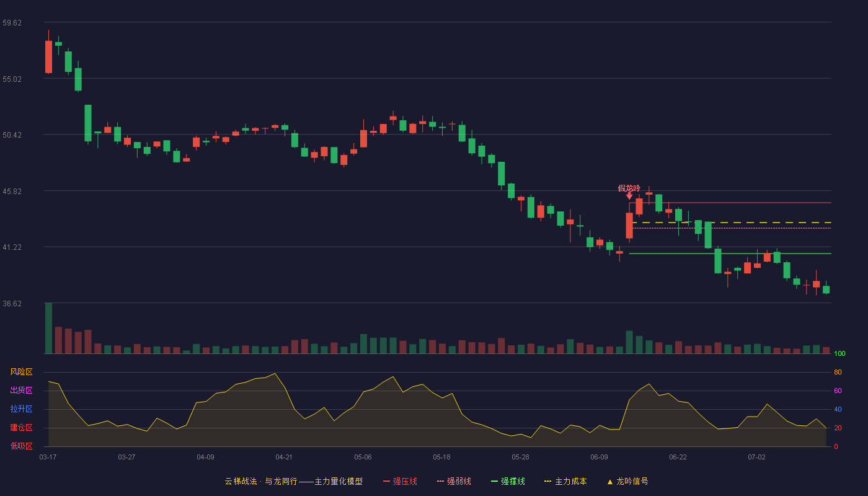Click the 06-09 date label

pos(599,457)
